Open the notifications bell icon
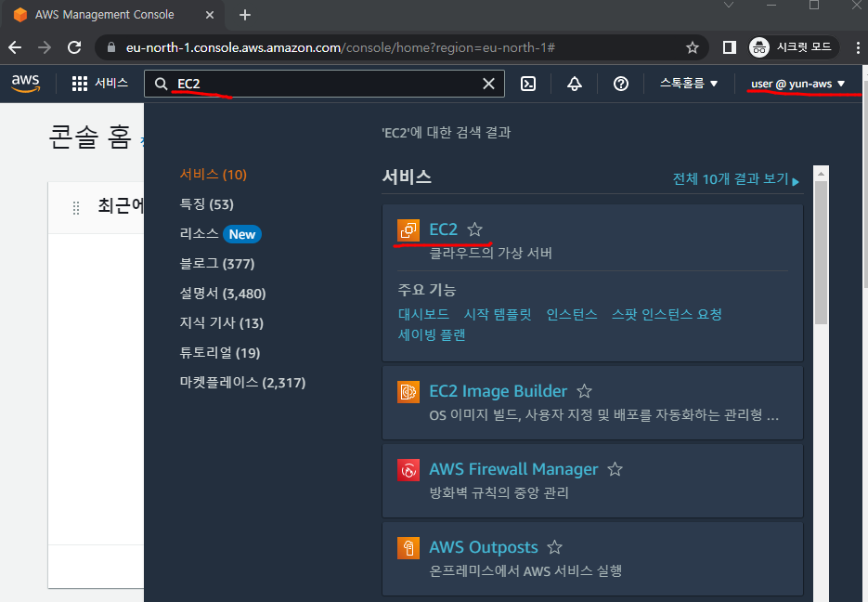Screen dimensions: 868x602 [575, 84]
